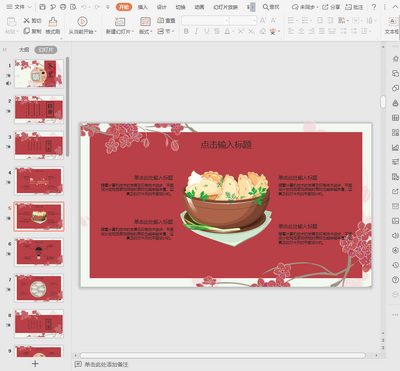Expand the bullet list dropdown

[297, 21]
